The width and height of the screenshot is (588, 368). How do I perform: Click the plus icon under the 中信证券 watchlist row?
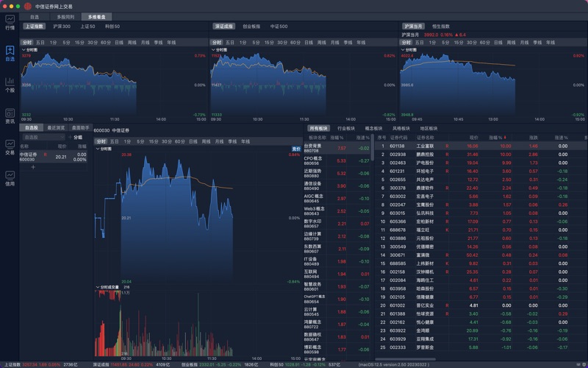pyautogui.click(x=33, y=167)
